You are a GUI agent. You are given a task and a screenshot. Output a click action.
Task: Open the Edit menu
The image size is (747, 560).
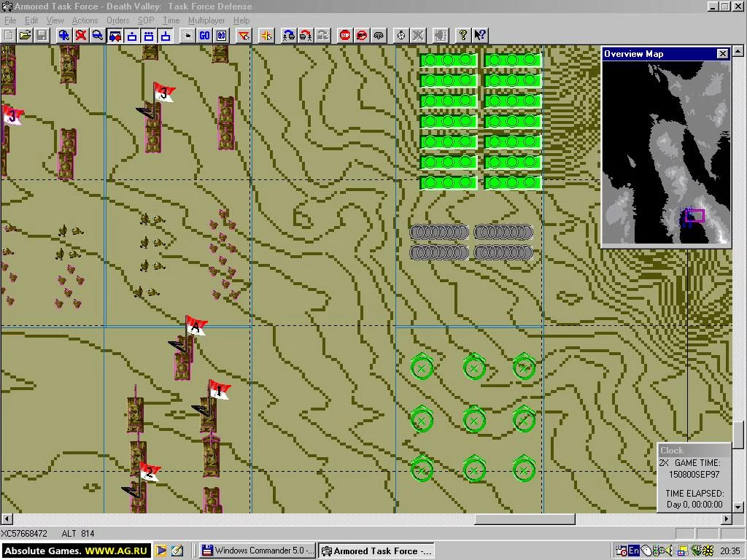[x=31, y=20]
